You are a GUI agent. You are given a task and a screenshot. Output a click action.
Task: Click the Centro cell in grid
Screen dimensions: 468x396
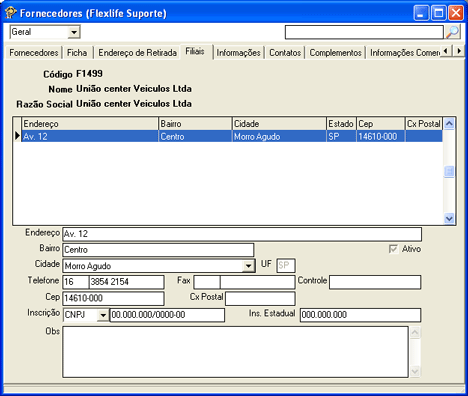tap(195, 136)
